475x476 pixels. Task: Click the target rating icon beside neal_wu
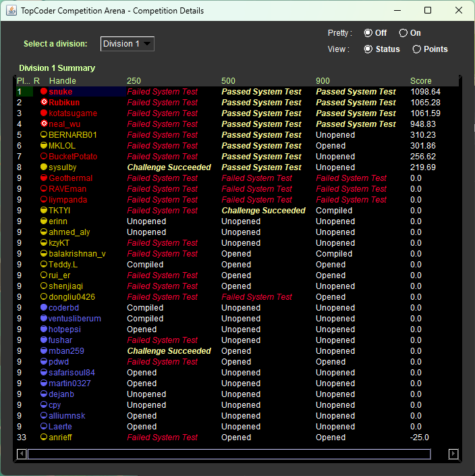[x=44, y=124]
